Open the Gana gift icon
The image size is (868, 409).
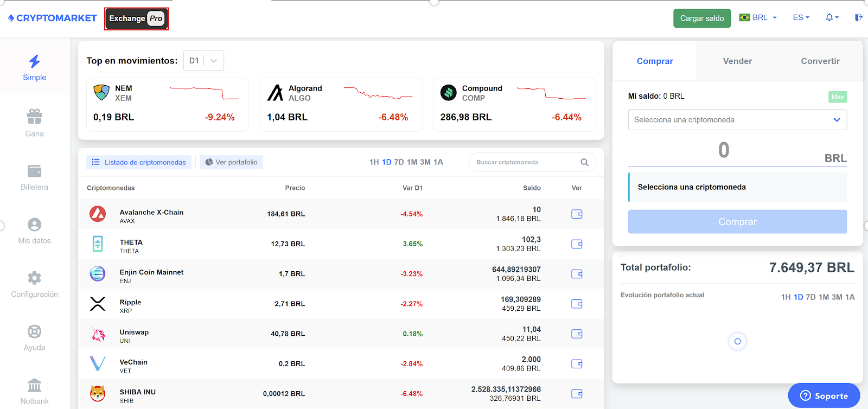35,116
